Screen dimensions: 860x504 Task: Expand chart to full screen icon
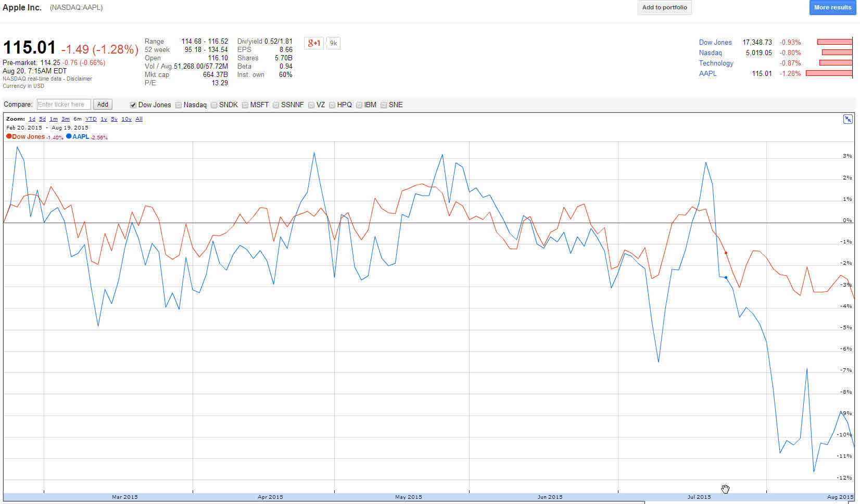(x=848, y=119)
